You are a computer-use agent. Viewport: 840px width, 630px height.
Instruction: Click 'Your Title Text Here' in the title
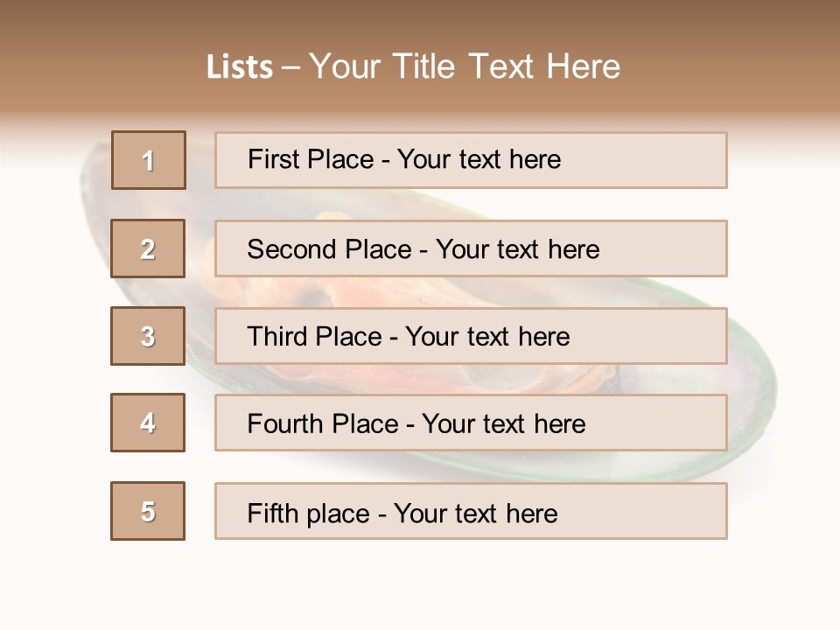(465, 66)
